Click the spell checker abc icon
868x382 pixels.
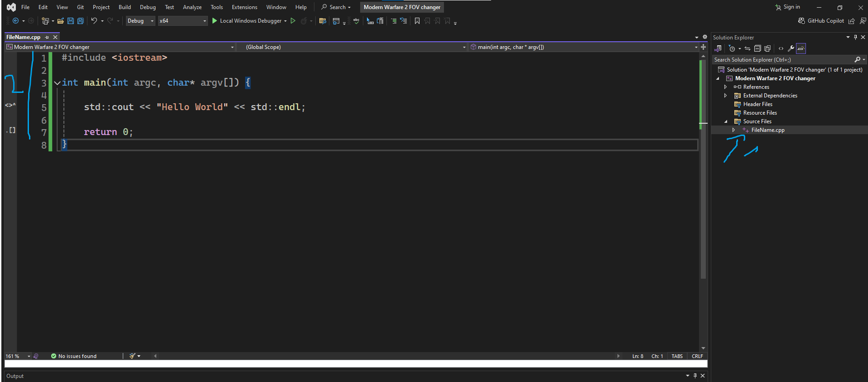coord(357,21)
